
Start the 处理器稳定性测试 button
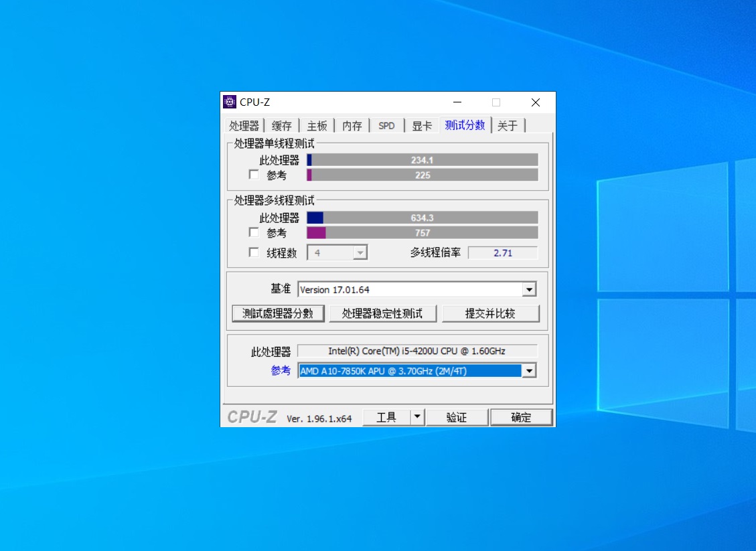pyautogui.click(x=383, y=313)
